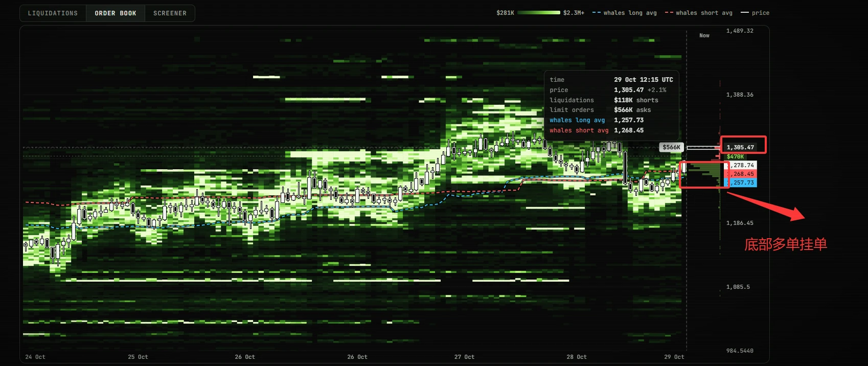Click the 1,489.32 price axis label
The image size is (868, 366).
[740, 31]
